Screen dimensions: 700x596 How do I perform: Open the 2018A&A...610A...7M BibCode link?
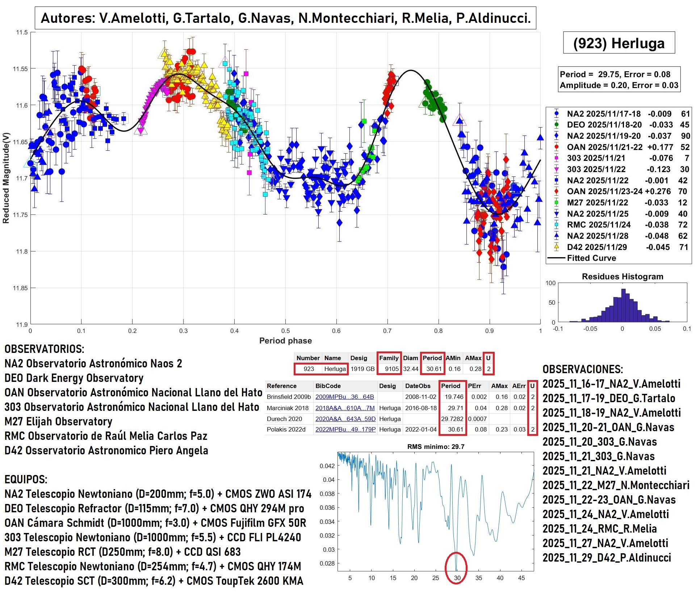pyautogui.click(x=345, y=408)
